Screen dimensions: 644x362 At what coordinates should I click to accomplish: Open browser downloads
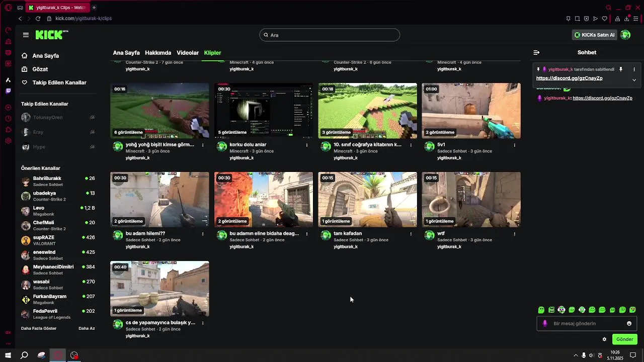pos(627,19)
